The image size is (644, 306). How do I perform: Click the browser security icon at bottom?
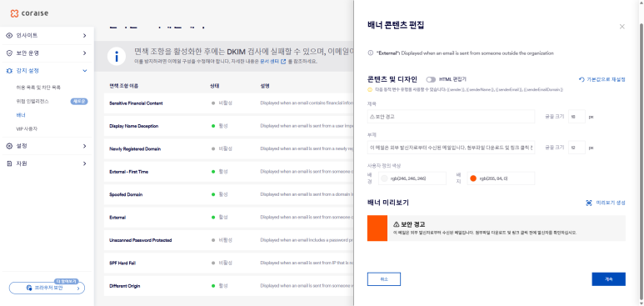(29, 288)
